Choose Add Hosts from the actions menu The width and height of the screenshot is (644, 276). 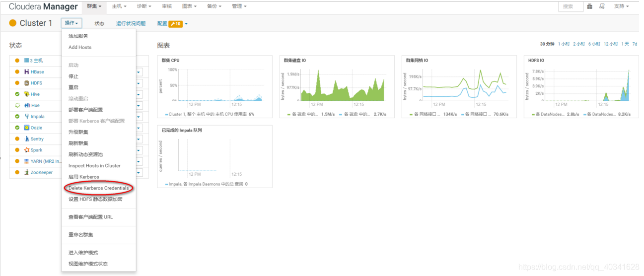coord(80,47)
